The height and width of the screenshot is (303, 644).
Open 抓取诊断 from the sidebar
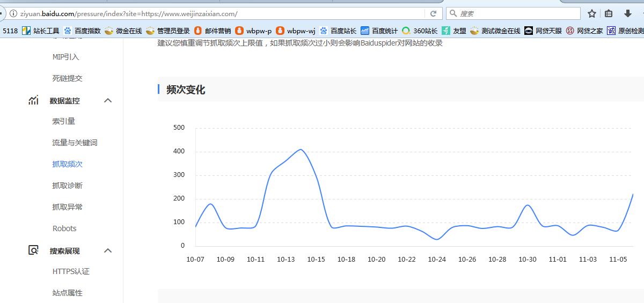coord(67,186)
